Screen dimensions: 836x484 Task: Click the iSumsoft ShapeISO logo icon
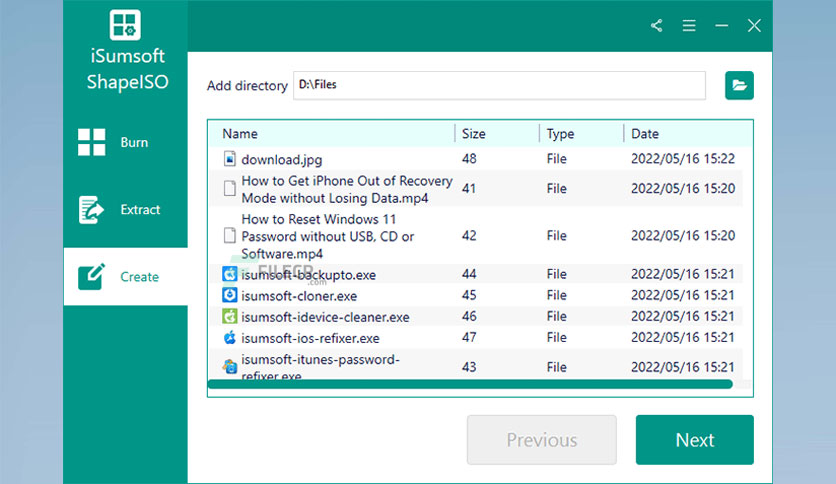[125, 25]
